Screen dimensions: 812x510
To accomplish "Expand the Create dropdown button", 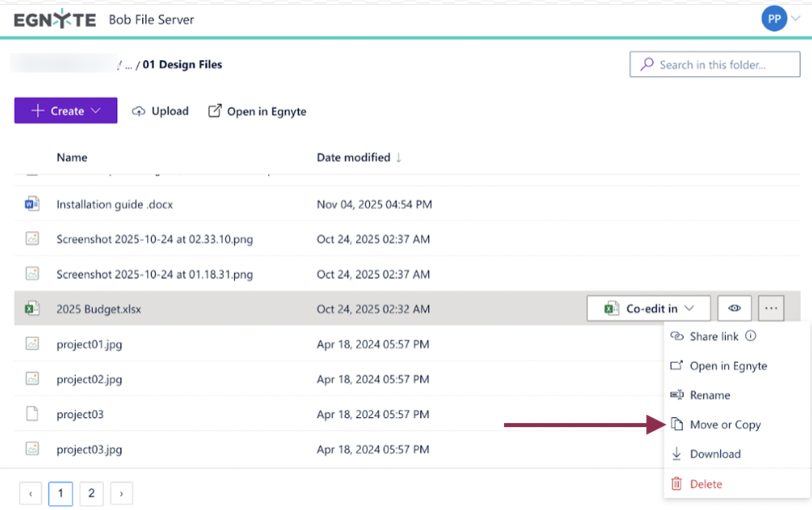I will (x=66, y=111).
